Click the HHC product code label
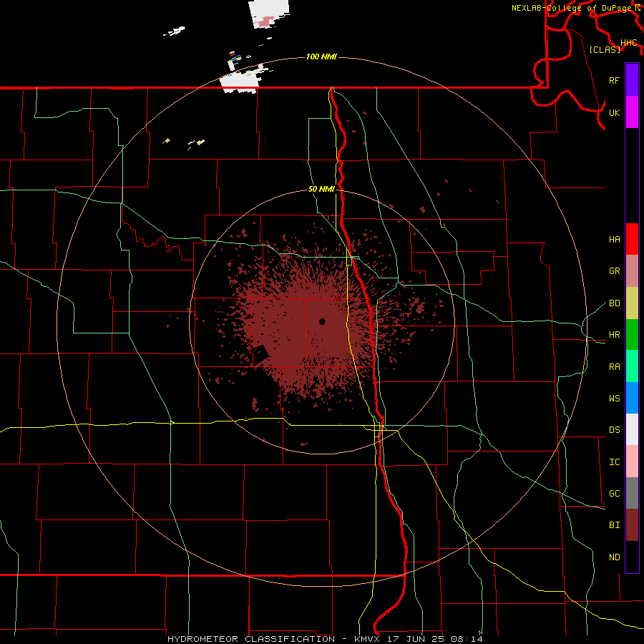 tap(629, 43)
